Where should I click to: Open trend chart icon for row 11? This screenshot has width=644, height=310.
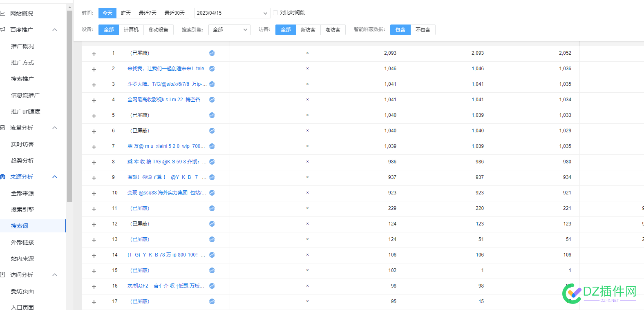[x=212, y=208]
